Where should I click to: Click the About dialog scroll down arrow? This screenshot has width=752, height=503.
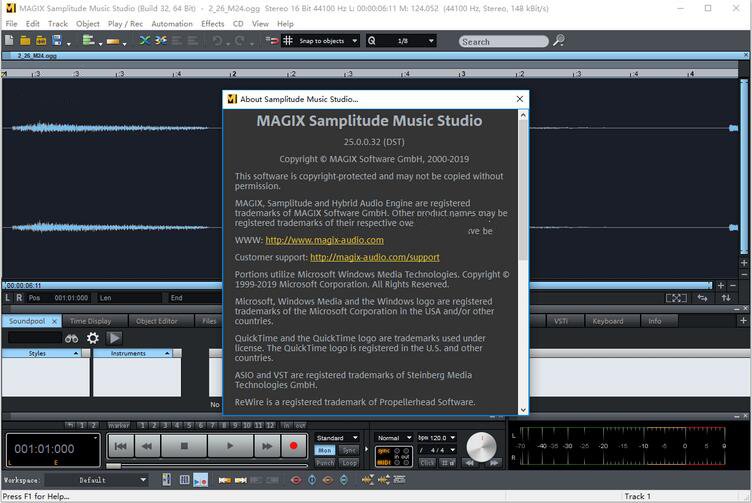(x=523, y=410)
